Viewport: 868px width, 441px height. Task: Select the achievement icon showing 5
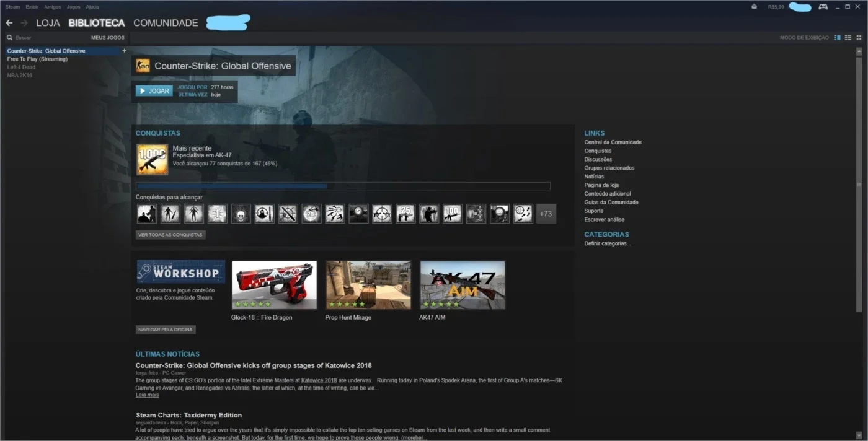point(358,214)
